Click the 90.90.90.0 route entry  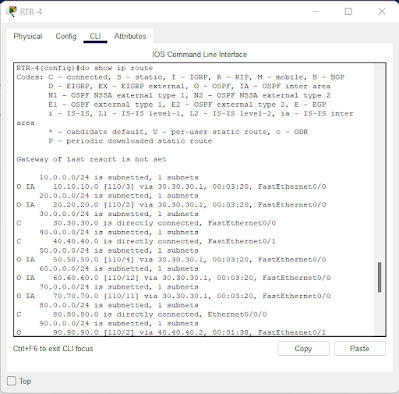coord(171,332)
